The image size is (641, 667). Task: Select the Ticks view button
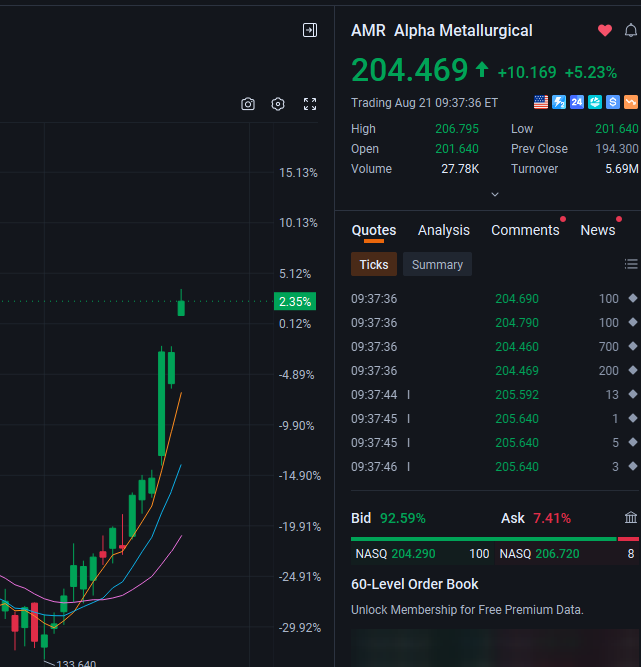pos(374,264)
